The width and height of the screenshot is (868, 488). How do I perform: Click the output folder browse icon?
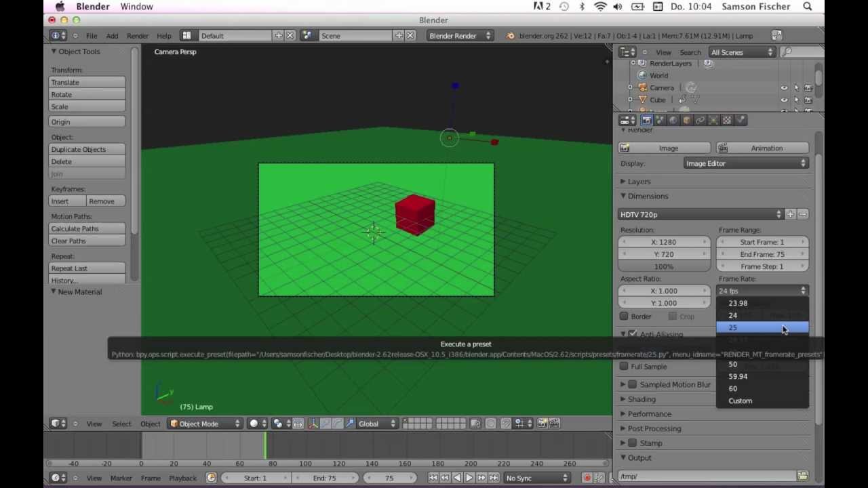tap(803, 476)
